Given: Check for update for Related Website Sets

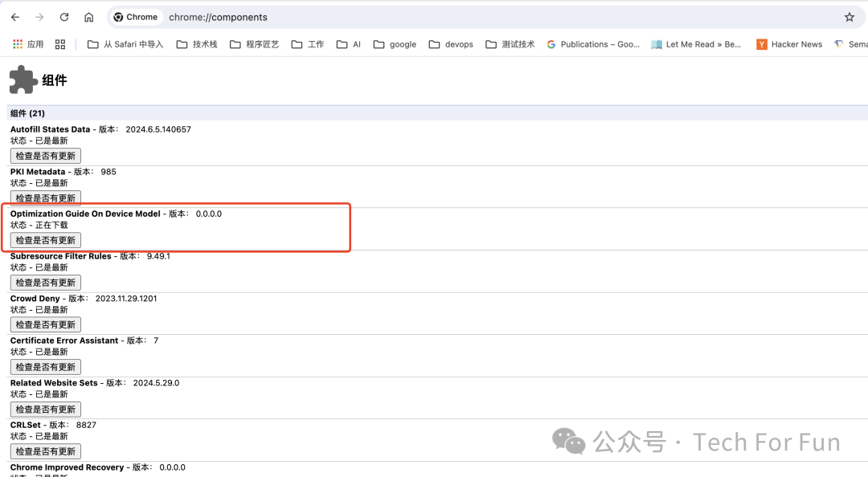Looking at the screenshot, I should click(45, 410).
